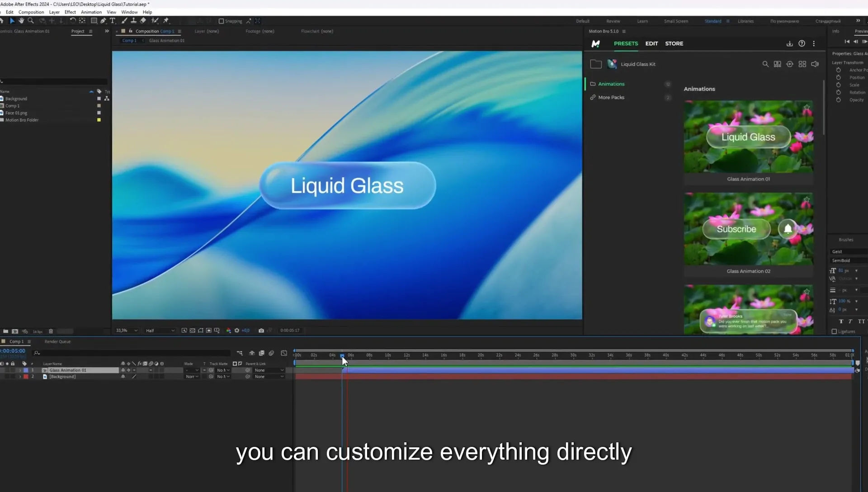868x492 pixels.
Task: Open the Norr blending mode dropdown for [Background]
Action: pyautogui.click(x=192, y=377)
